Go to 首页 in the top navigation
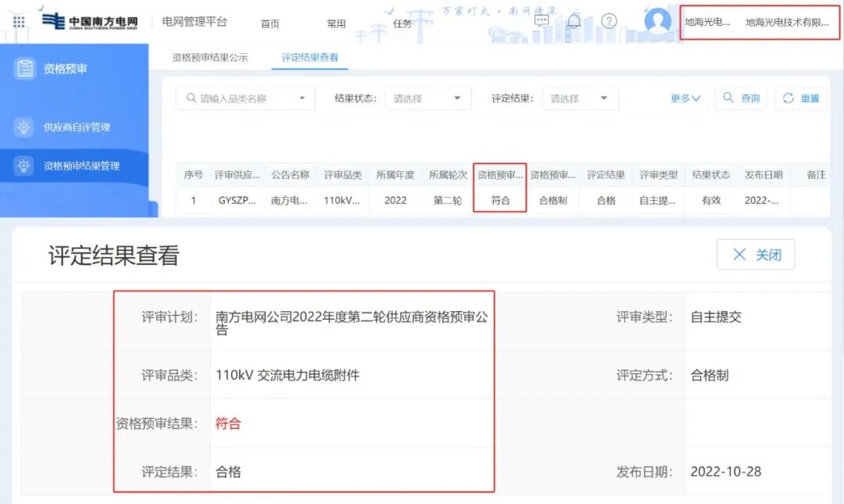This screenshot has height=504, width=844. (x=270, y=23)
